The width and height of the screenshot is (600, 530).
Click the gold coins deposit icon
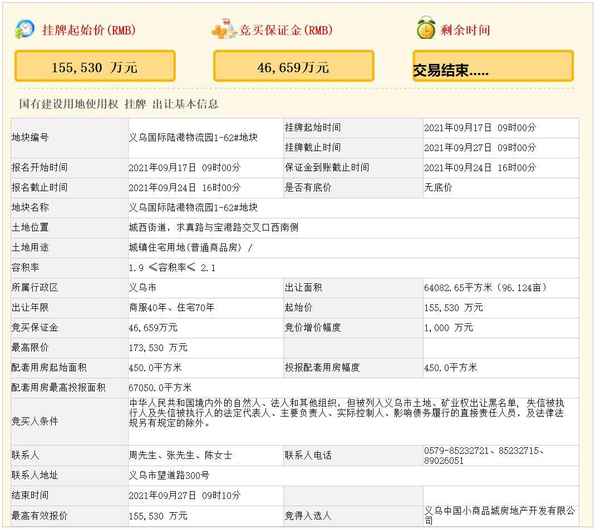[x=224, y=30]
